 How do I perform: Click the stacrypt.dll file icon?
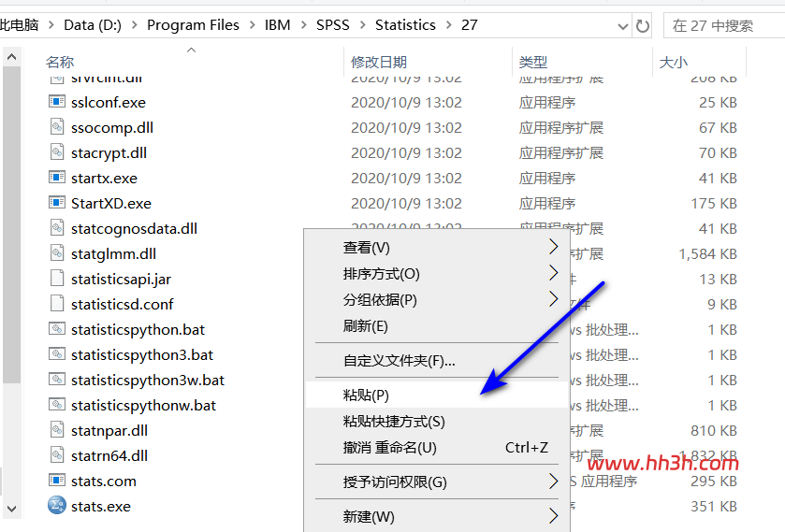click(57, 152)
